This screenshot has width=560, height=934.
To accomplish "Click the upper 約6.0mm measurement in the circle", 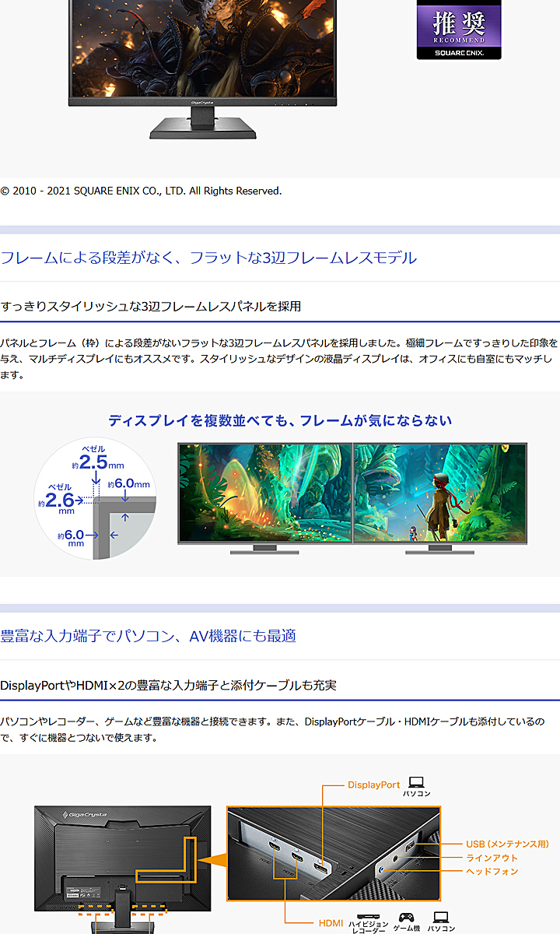I will [129, 484].
